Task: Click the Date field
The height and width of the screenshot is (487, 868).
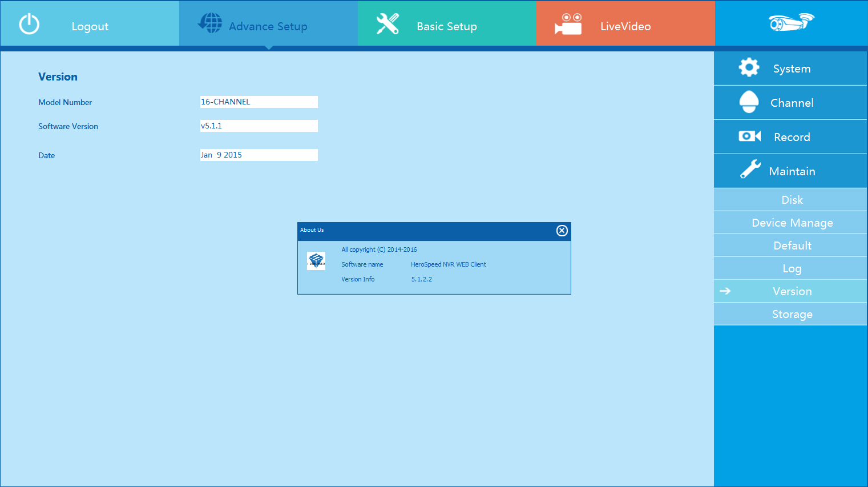Action: (259, 155)
